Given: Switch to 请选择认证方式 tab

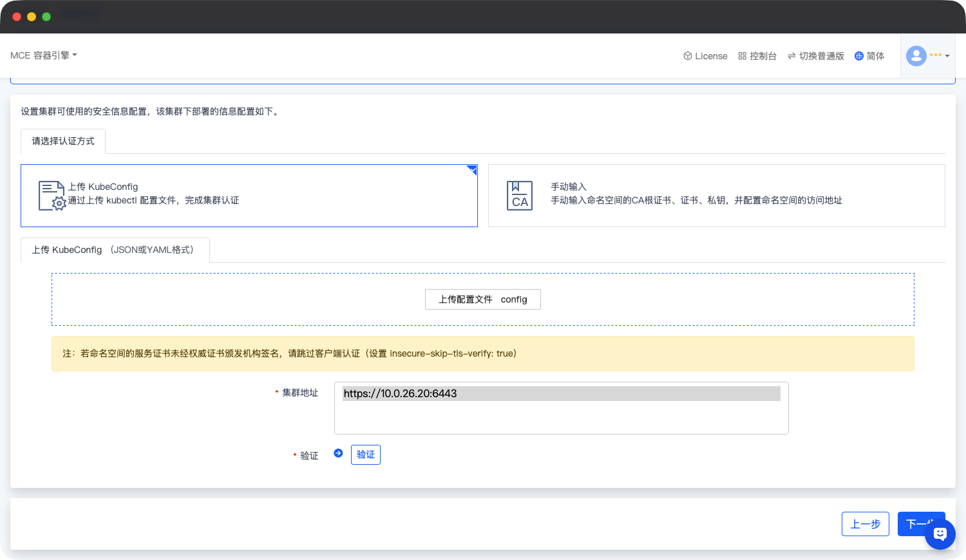Looking at the screenshot, I should pos(63,141).
